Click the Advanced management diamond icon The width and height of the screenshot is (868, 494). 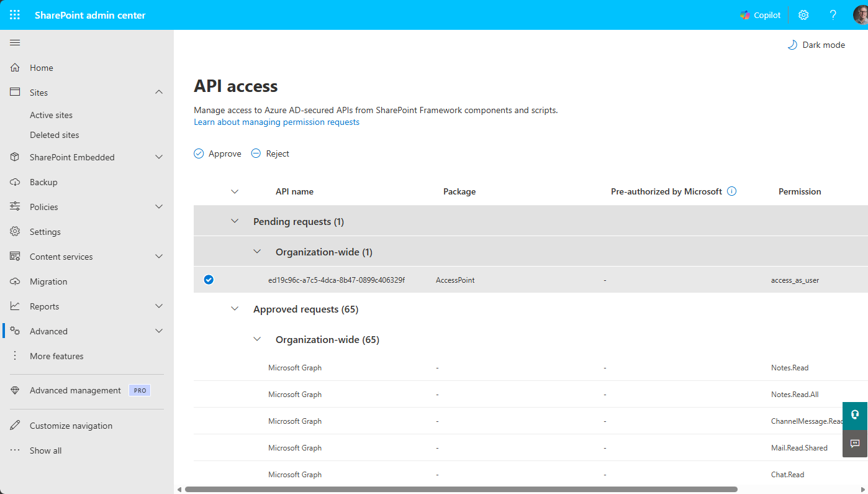pyautogui.click(x=16, y=390)
